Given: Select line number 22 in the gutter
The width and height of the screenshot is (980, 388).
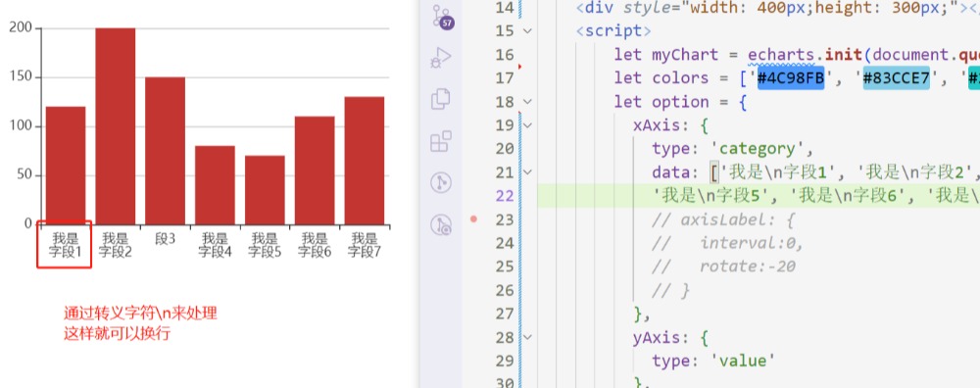Looking at the screenshot, I should (x=505, y=196).
